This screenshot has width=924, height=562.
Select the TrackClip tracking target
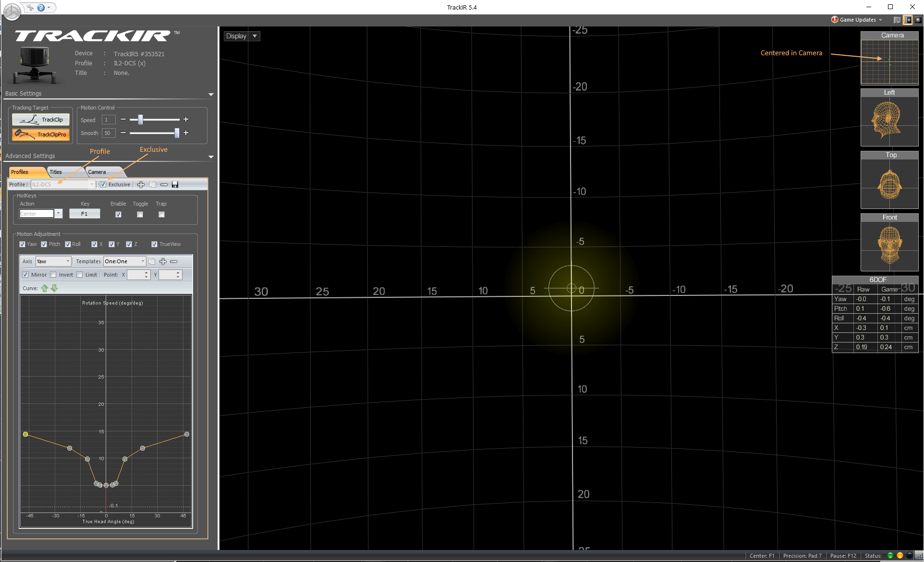pyautogui.click(x=41, y=120)
